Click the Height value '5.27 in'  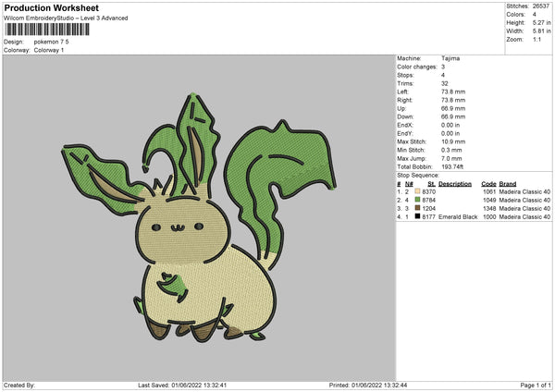click(x=542, y=22)
